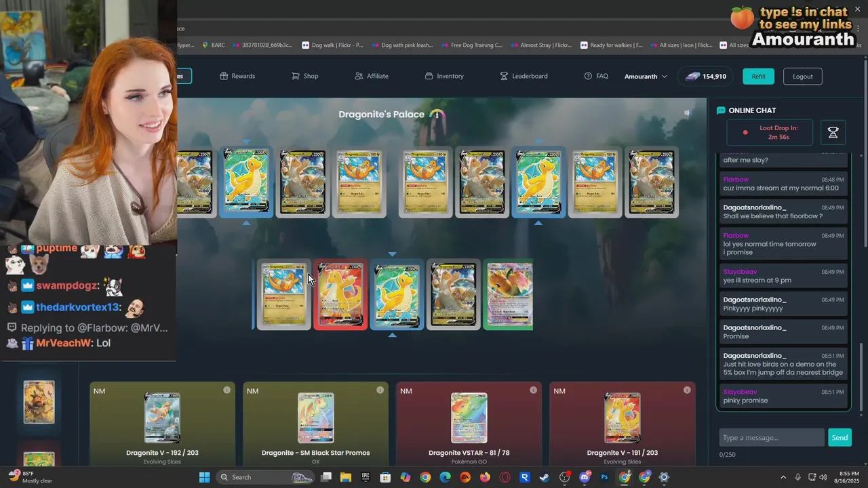
Task: Open the 'Ready for walkies' bookmark
Action: (x=611, y=45)
